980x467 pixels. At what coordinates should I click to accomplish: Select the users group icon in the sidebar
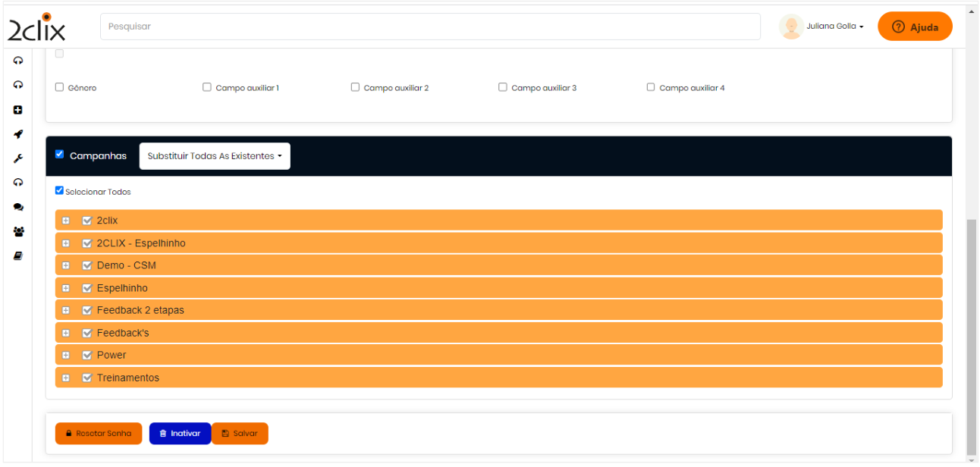coord(18,232)
